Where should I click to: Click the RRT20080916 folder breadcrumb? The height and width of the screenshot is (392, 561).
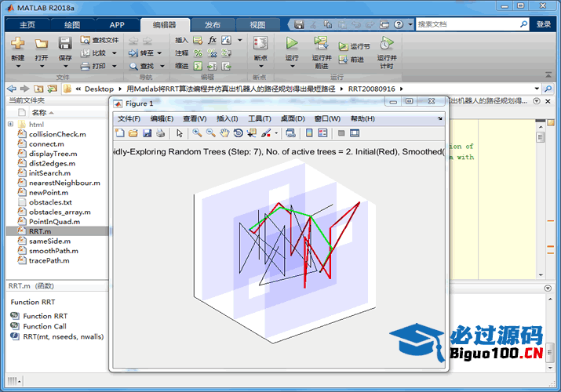[x=371, y=89]
